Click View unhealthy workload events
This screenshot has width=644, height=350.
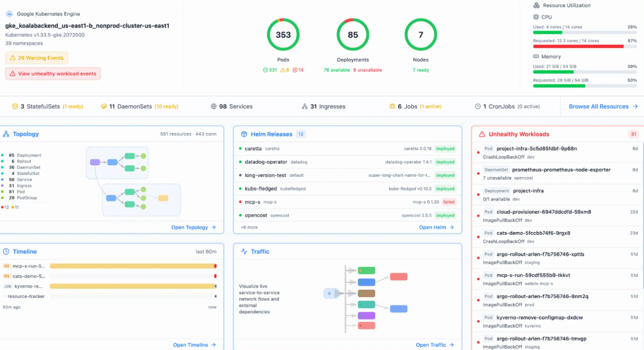coord(53,74)
